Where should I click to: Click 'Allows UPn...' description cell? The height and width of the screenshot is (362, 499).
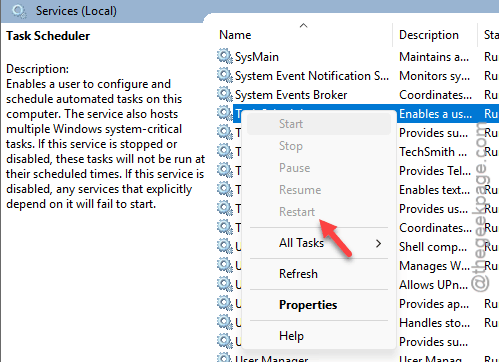(433, 285)
